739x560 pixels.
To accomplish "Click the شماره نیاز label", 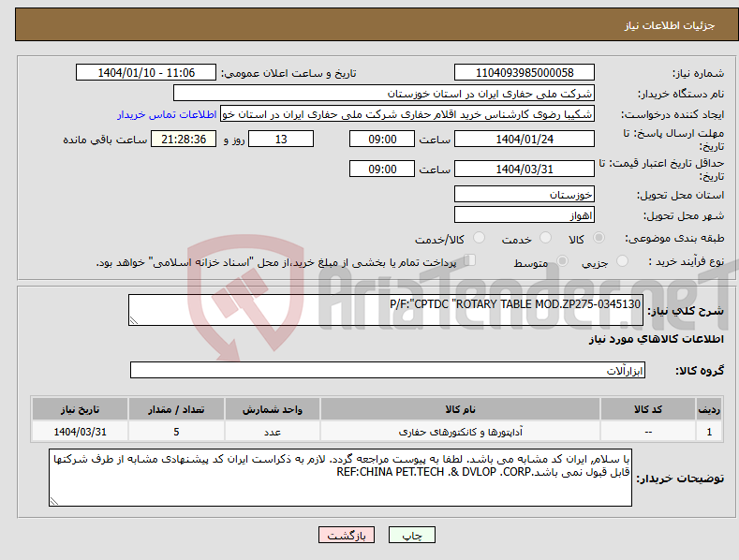I will (698, 73).
